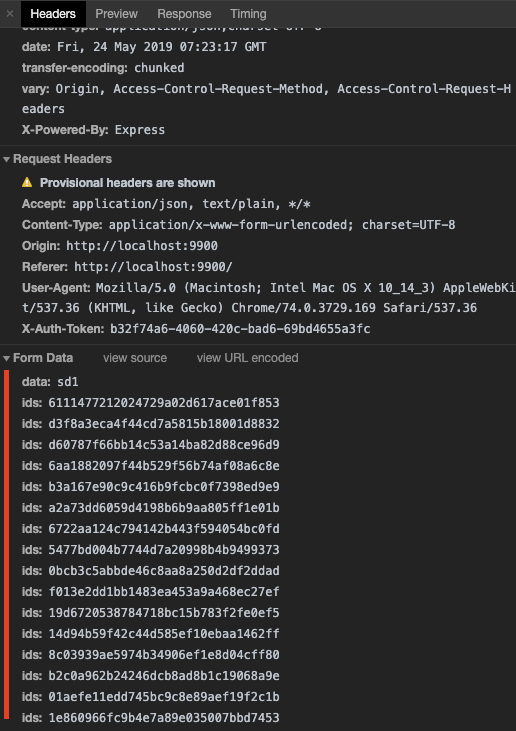Select the Content-Type request header value
516x731 pixels.
(282, 225)
